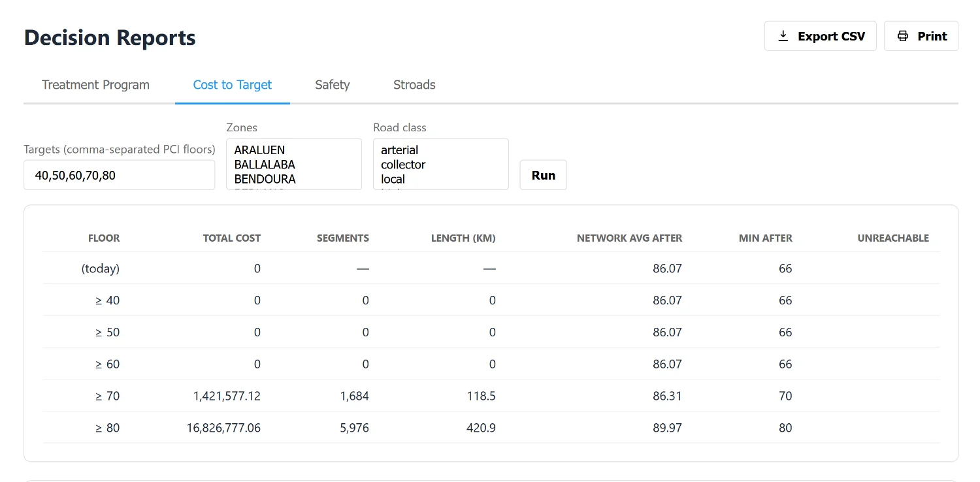Run the cost to target report

[x=543, y=175]
